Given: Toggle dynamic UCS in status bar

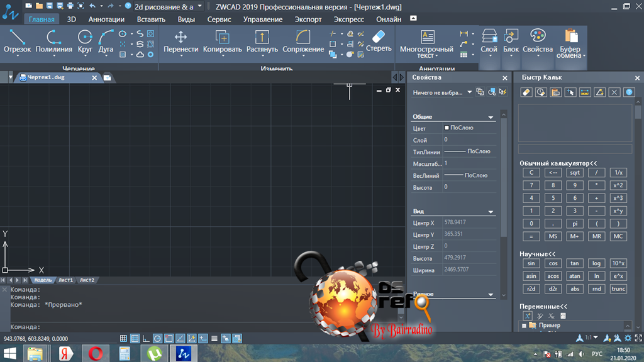Looking at the screenshot, I should (x=191, y=339).
